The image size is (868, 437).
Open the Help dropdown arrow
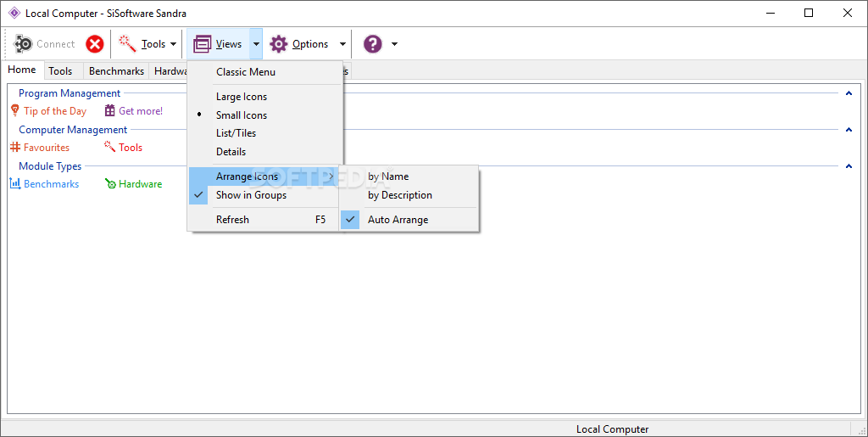pyautogui.click(x=394, y=44)
